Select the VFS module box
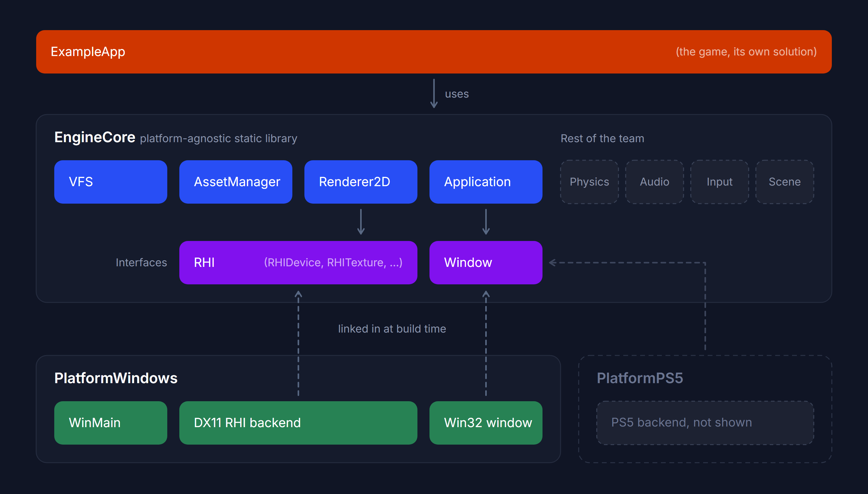Viewport: 868px width, 494px height. point(111,182)
